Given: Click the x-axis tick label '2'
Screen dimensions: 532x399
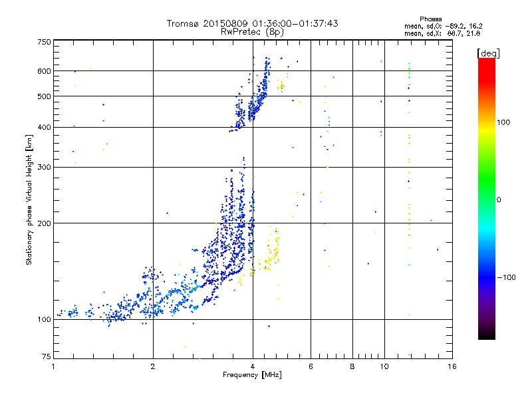Looking at the screenshot, I should point(153,366).
